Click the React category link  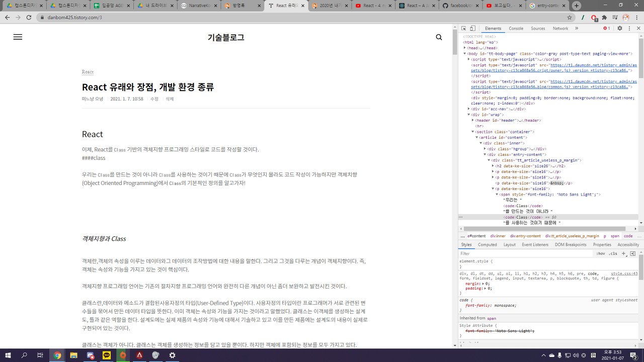tap(88, 72)
